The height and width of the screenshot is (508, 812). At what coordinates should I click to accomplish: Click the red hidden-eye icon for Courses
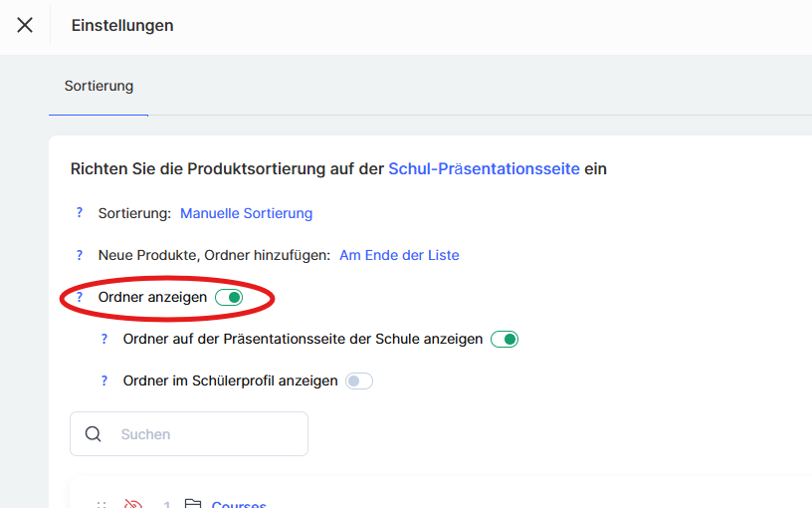pos(133,504)
